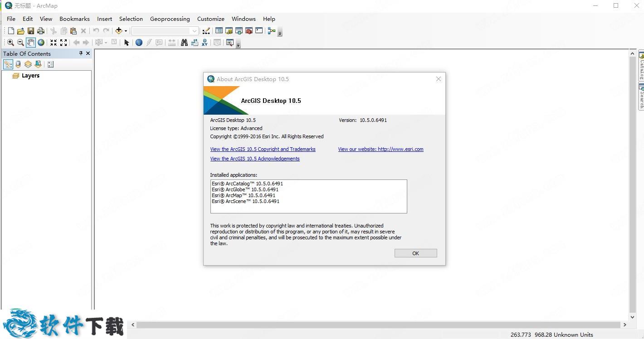644x339 pixels.
Task: Open the Customize menu
Action: (211, 19)
